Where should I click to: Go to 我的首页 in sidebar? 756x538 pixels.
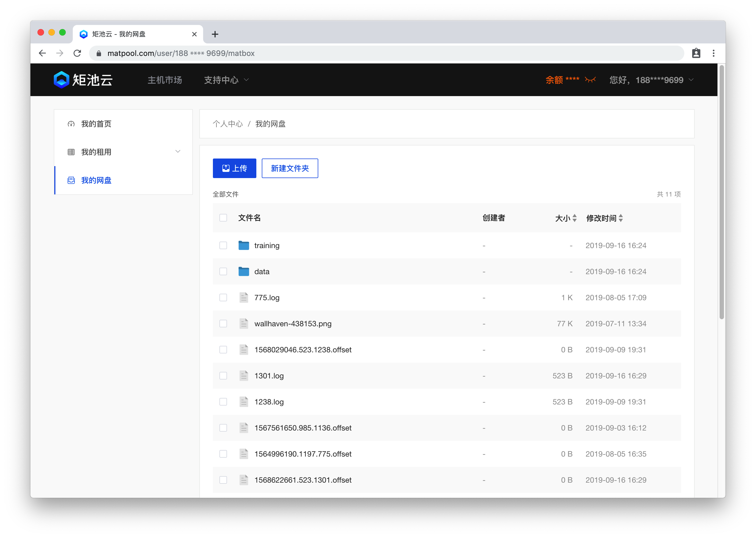point(123,124)
